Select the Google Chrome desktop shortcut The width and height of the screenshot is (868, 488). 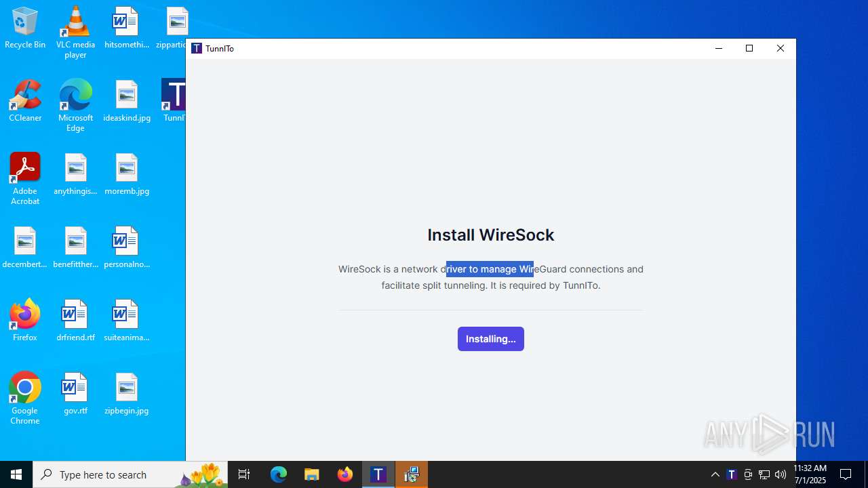click(25, 398)
